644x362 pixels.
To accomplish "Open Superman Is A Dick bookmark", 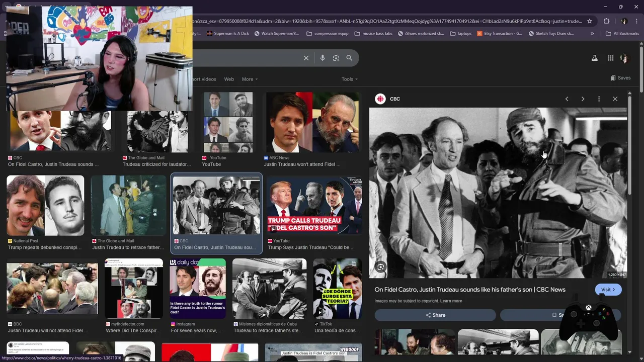I will click(227, 34).
